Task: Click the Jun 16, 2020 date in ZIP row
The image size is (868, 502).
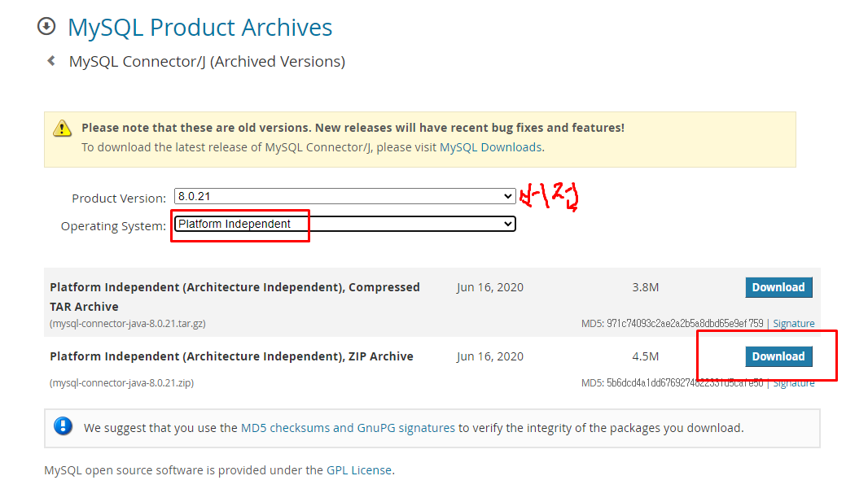Action: tap(490, 356)
